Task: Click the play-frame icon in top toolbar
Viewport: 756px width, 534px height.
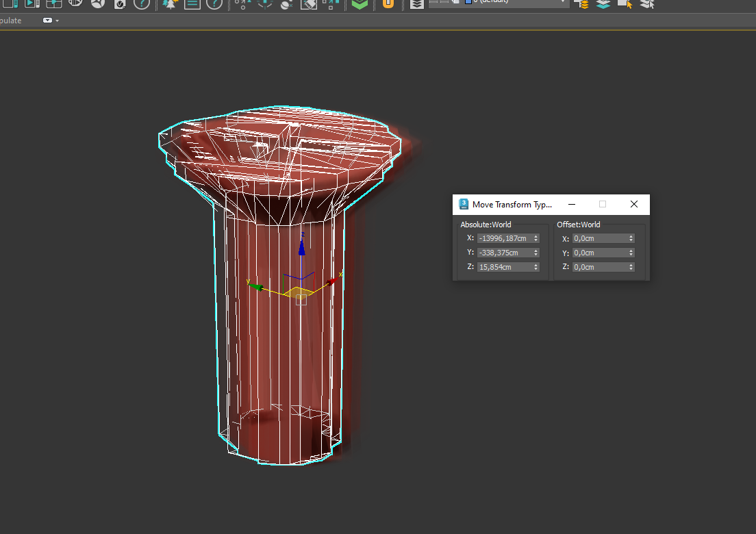Action: pos(32,3)
